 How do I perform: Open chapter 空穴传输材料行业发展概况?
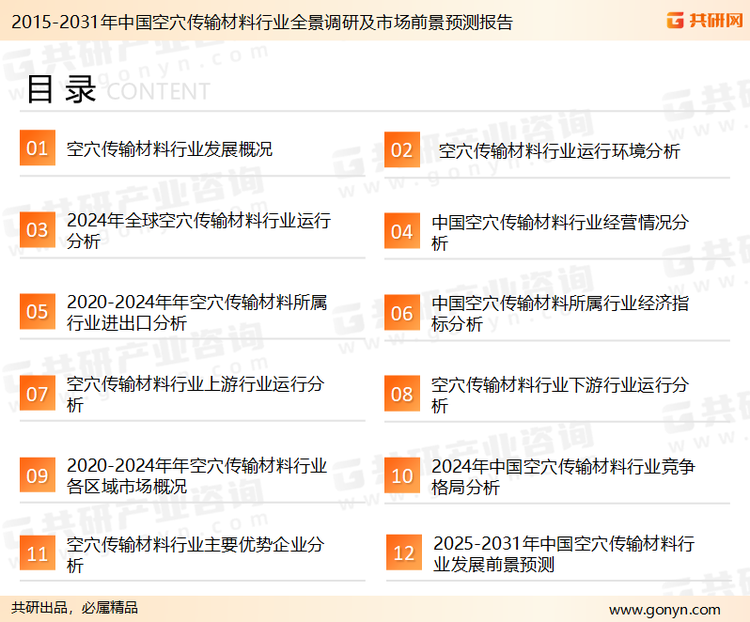(x=169, y=149)
